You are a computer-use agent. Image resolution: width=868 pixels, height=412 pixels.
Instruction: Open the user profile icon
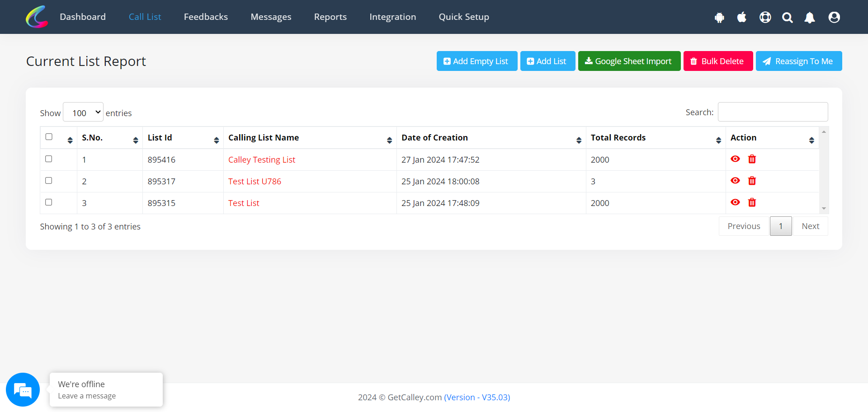coord(834,17)
